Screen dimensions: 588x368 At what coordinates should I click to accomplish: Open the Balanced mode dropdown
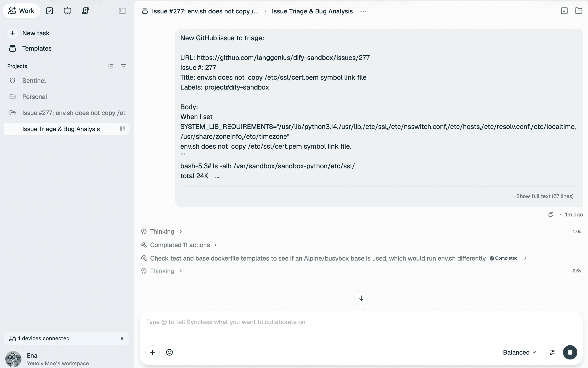(519, 352)
